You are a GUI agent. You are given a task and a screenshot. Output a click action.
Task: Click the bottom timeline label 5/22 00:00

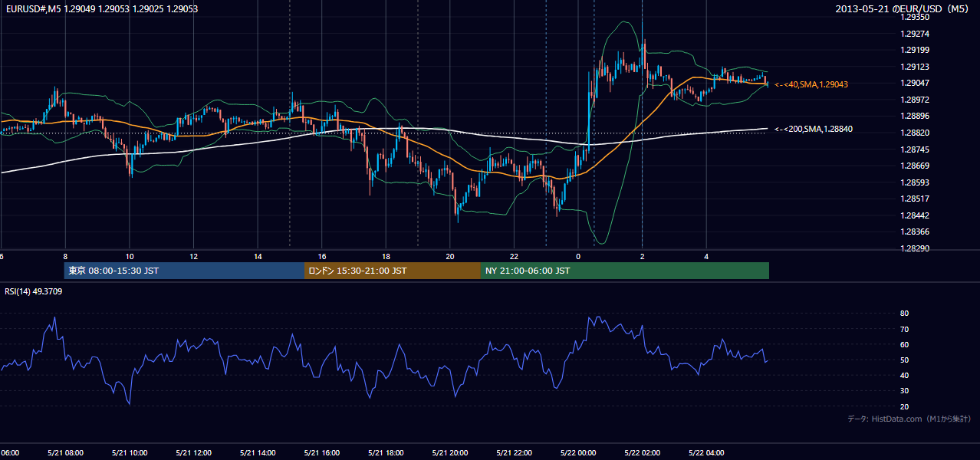[x=579, y=452]
